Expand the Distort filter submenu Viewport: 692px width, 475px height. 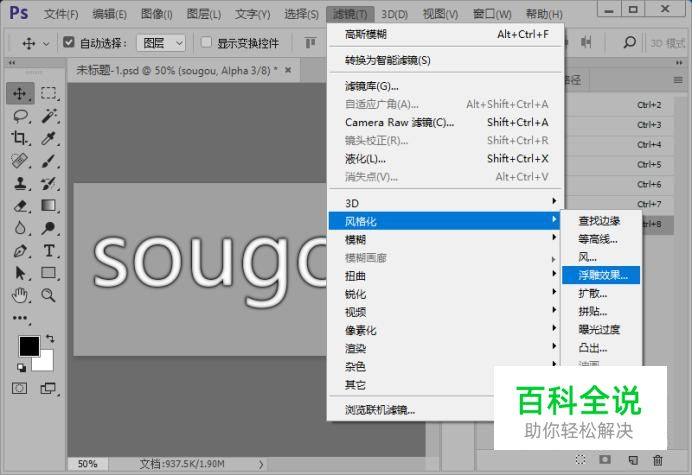(x=444, y=275)
